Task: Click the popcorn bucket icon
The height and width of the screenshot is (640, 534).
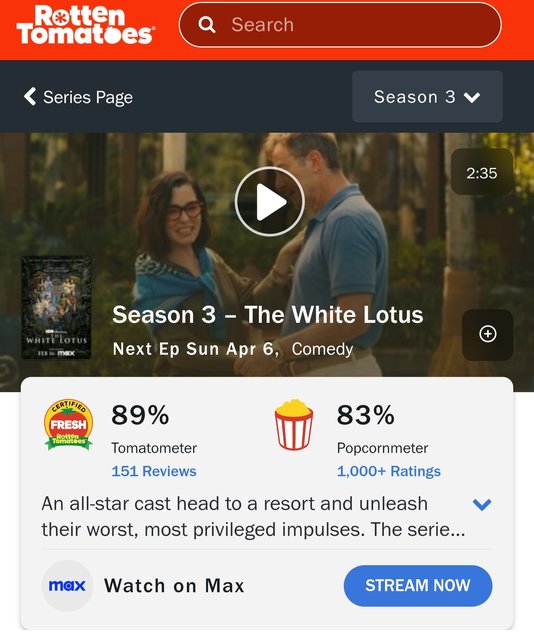Action: pyautogui.click(x=294, y=425)
